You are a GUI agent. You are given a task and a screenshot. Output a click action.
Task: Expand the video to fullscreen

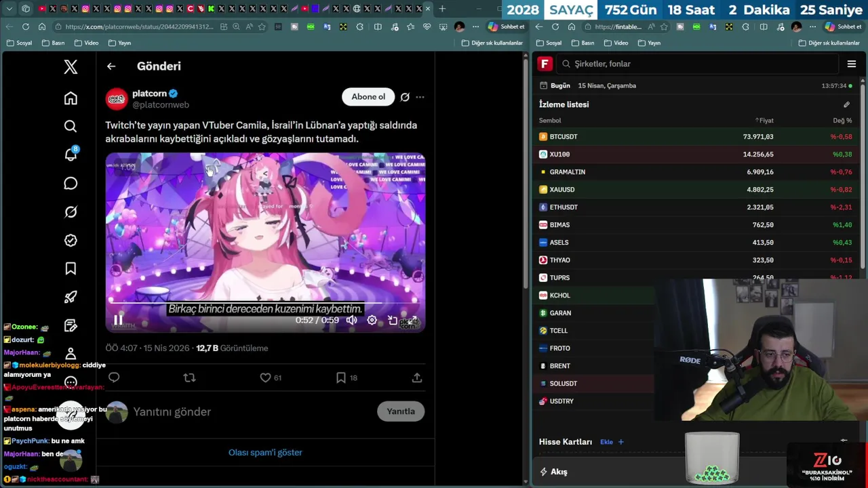(x=412, y=320)
